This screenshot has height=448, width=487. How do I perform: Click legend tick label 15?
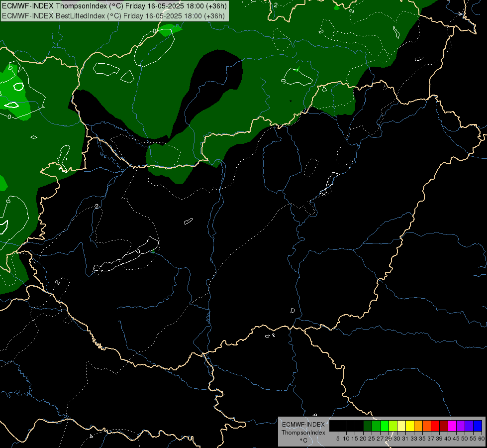click(x=355, y=439)
